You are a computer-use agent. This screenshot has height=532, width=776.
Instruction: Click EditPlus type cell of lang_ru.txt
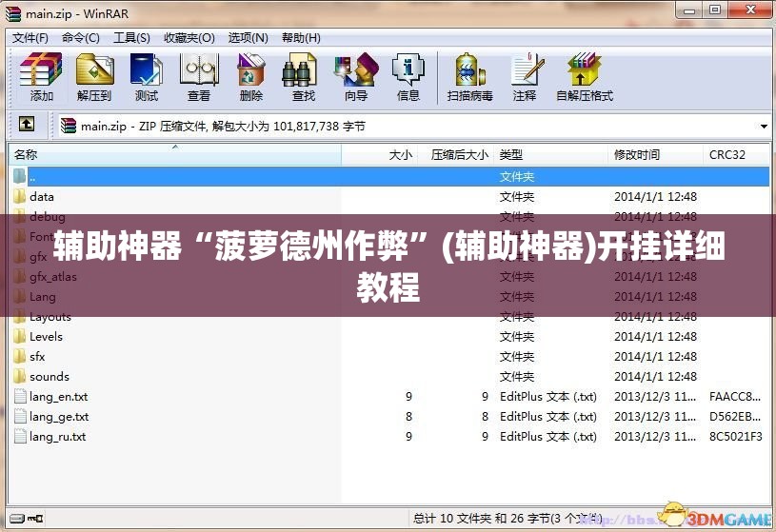click(547, 437)
